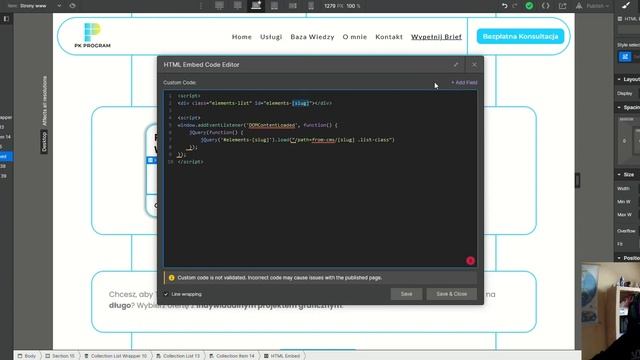The image size is (640, 360).
Task: Select the mobile portrait breakpoint icon
Action: tap(311, 5)
